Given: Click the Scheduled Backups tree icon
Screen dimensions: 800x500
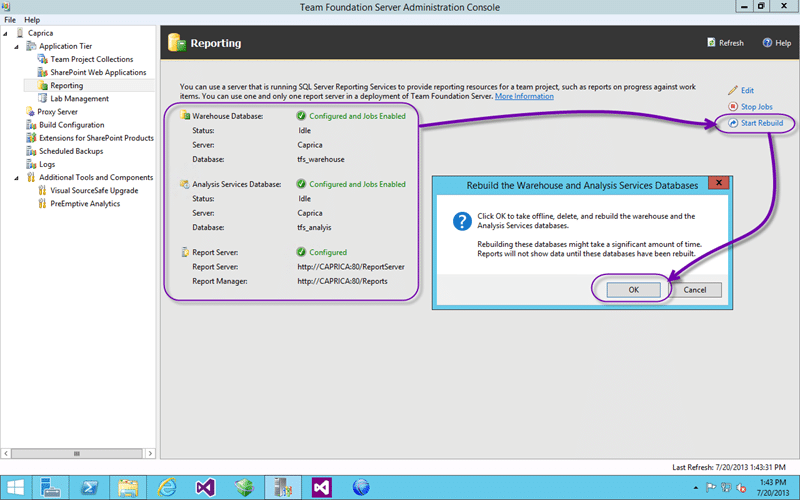Looking at the screenshot, I should coord(31,151).
